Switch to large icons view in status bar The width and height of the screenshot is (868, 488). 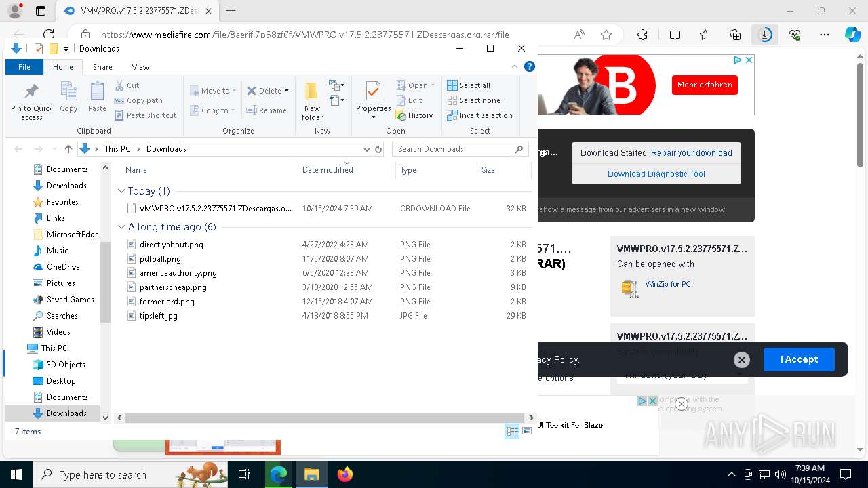click(x=526, y=432)
